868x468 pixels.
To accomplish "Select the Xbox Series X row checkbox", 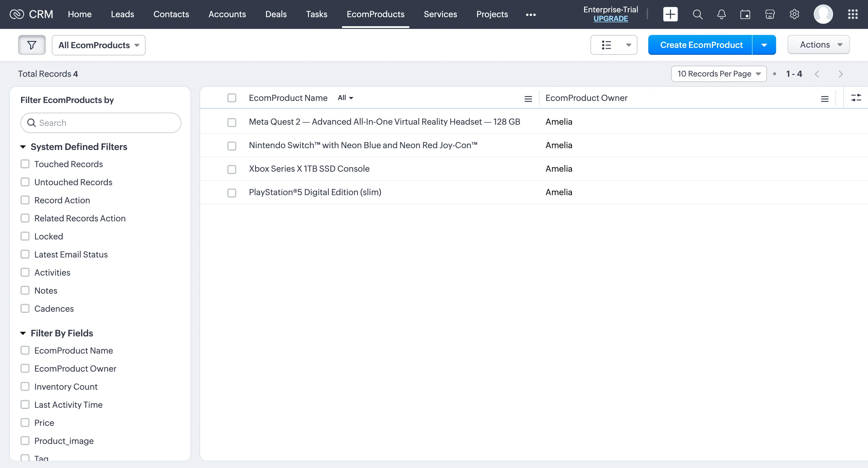I will point(231,169).
